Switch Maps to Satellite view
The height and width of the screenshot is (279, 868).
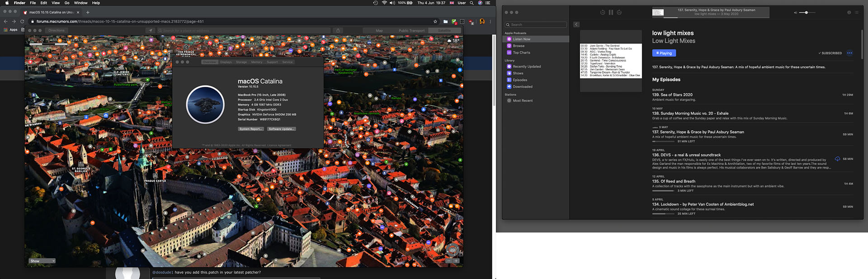(x=444, y=31)
